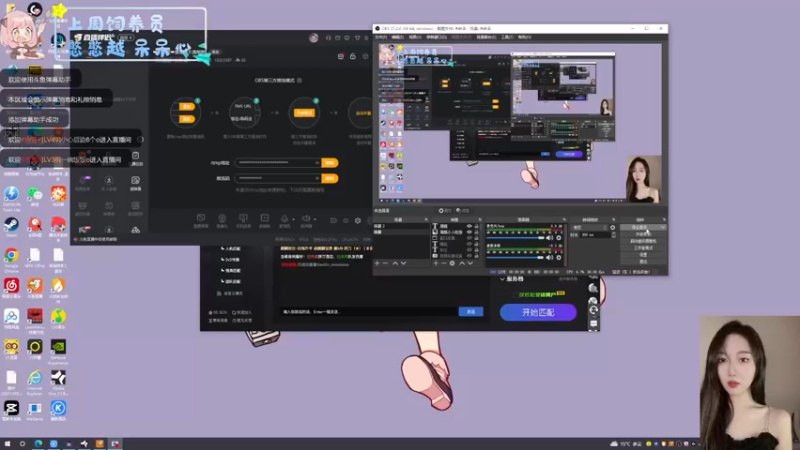Click camera icon in streaming companion bottom bar

222,218
